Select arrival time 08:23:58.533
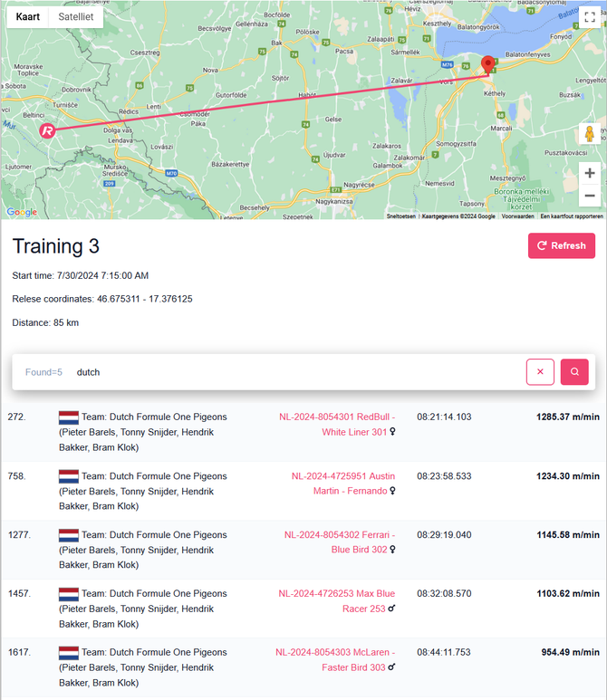 coord(444,476)
